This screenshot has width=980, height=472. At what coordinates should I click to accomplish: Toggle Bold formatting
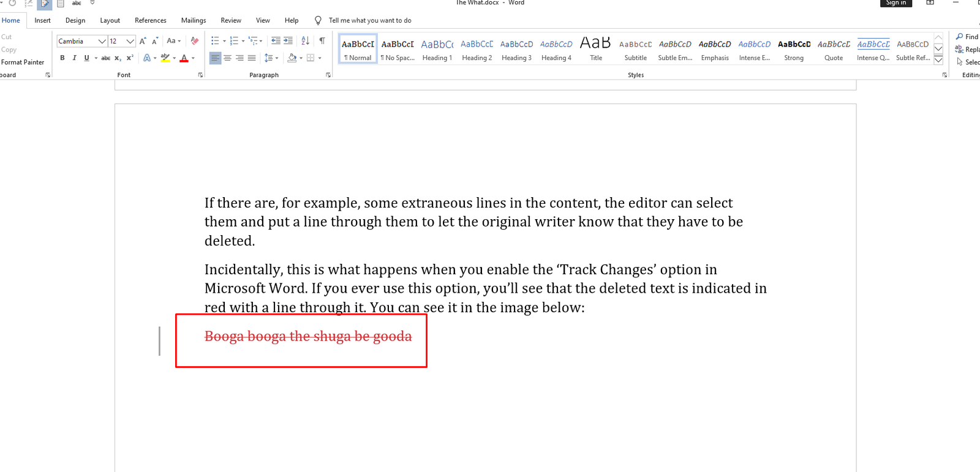tap(62, 58)
